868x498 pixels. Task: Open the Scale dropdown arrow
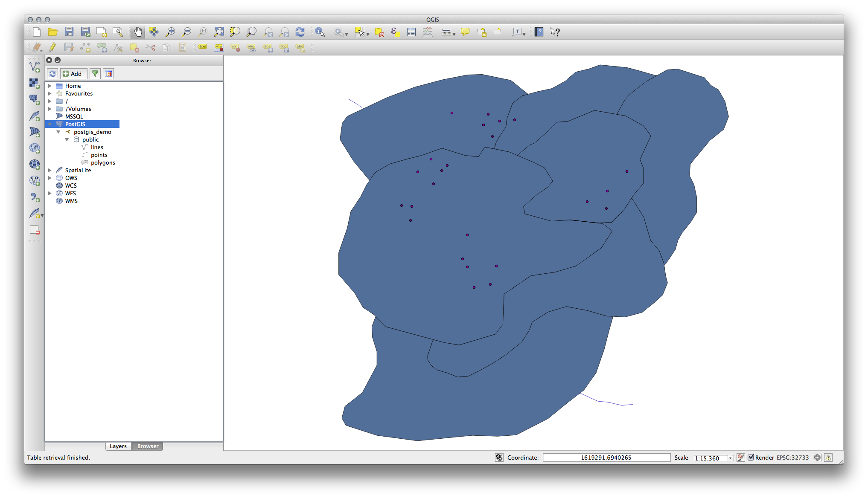pyautogui.click(x=730, y=458)
